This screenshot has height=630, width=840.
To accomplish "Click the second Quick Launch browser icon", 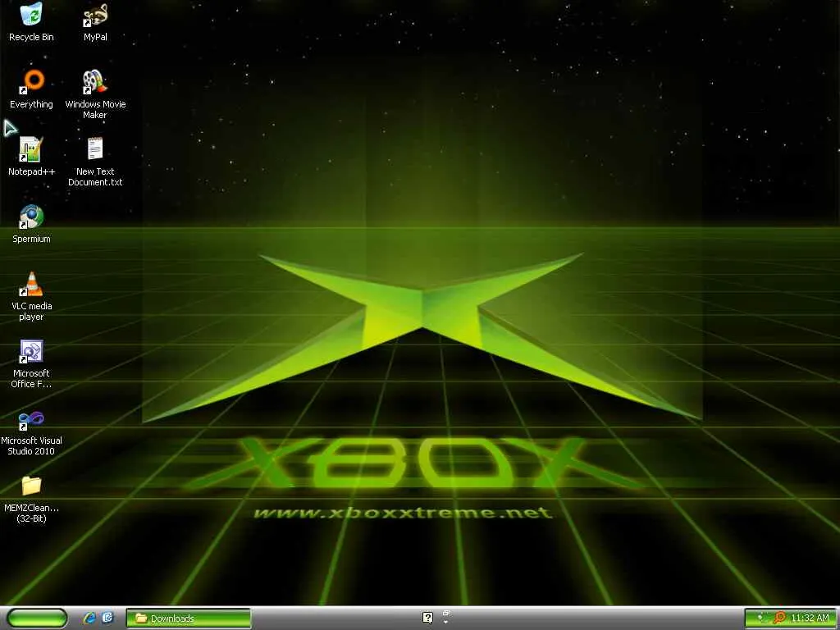I will pyautogui.click(x=107, y=619).
